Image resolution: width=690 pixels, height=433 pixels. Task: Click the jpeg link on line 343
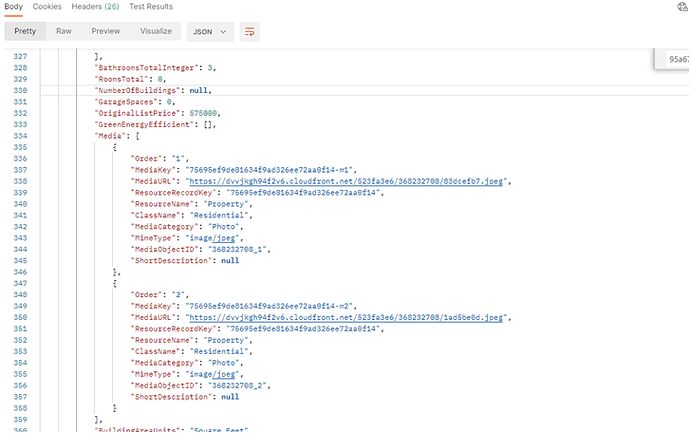click(x=224, y=238)
